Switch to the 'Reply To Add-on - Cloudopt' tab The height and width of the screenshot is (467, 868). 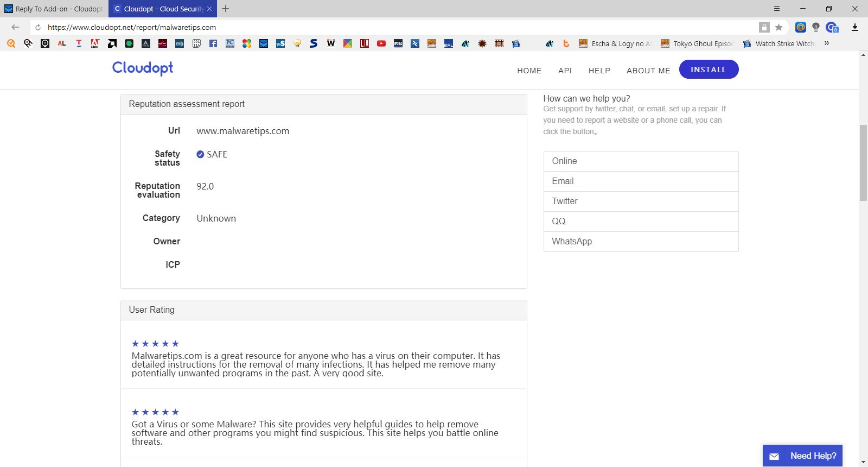coord(54,9)
